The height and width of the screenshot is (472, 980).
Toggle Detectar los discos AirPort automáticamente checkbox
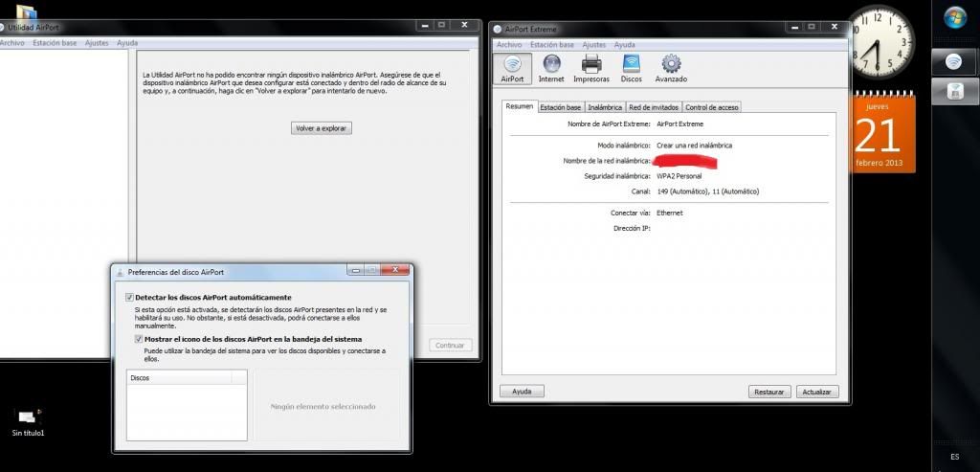[x=130, y=298]
